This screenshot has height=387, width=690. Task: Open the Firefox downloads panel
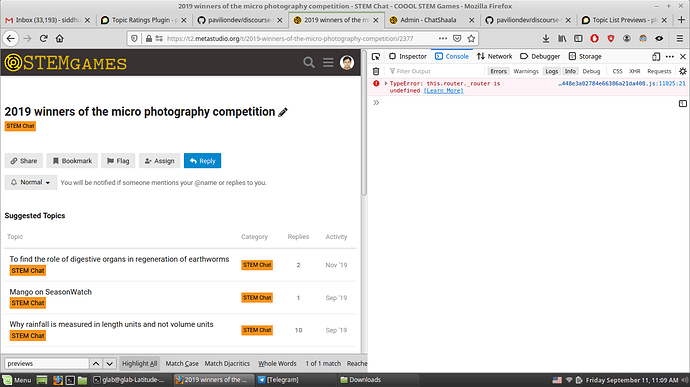[x=546, y=39]
